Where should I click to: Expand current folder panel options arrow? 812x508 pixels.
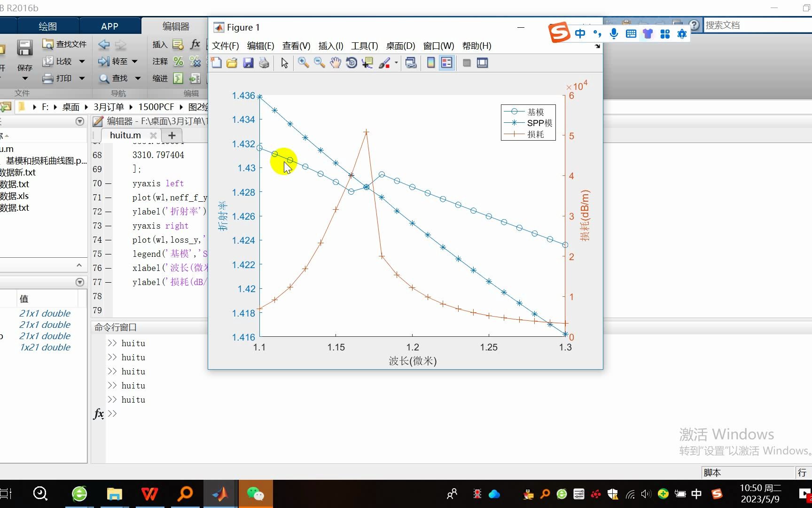tap(80, 121)
